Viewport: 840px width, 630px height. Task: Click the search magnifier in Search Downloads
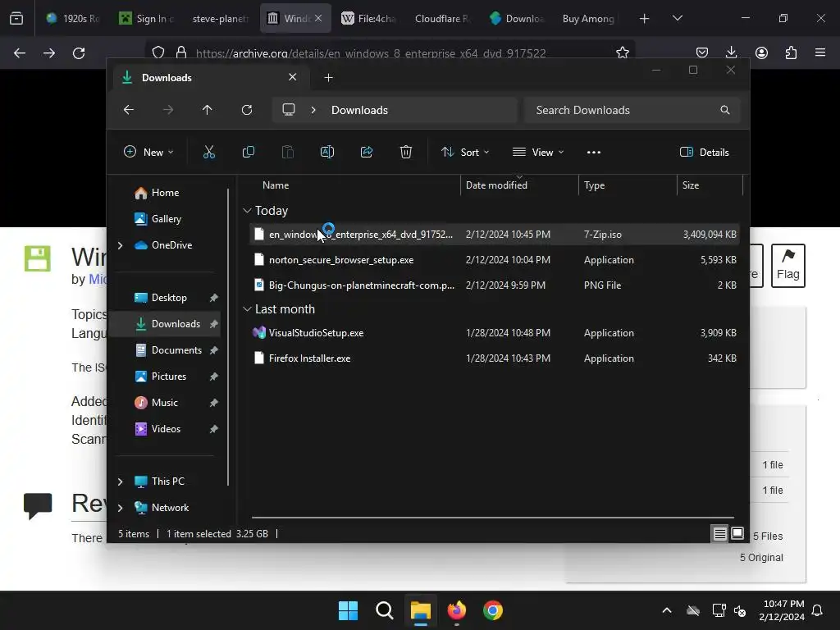point(725,110)
